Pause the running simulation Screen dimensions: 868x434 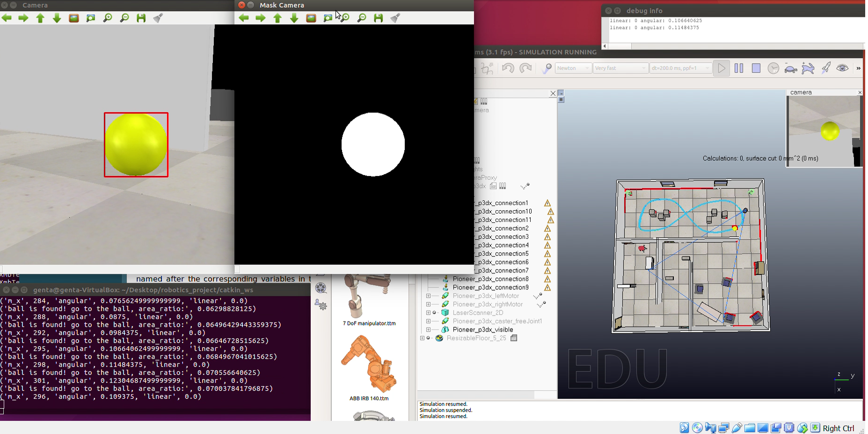tap(739, 68)
